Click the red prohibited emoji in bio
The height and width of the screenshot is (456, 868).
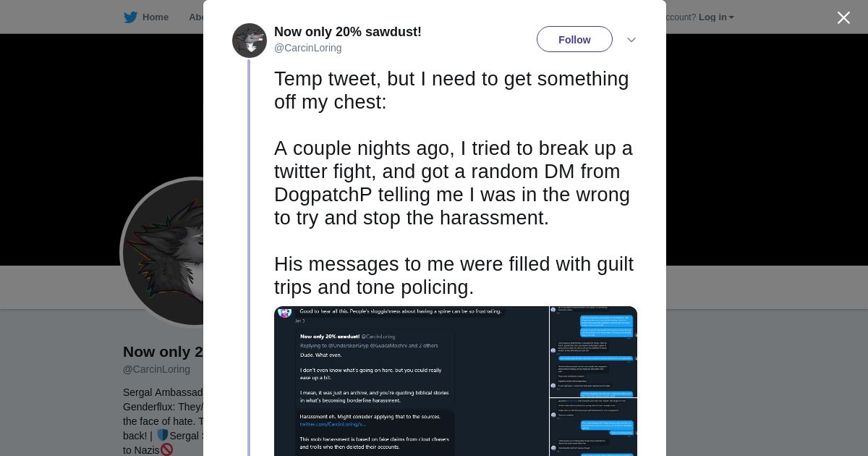pyautogui.click(x=167, y=449)
